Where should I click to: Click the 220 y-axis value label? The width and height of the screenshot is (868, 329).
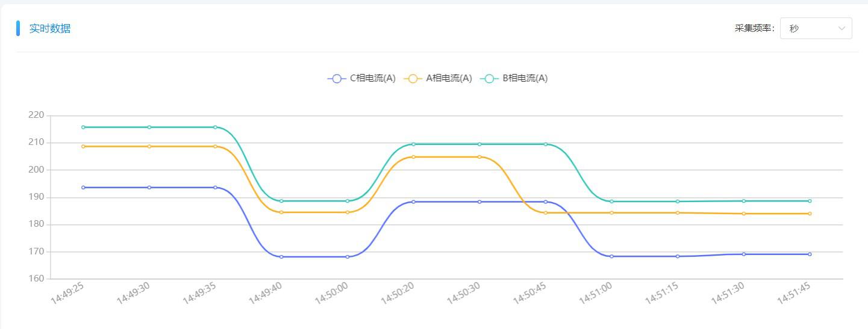click(36, 115)
